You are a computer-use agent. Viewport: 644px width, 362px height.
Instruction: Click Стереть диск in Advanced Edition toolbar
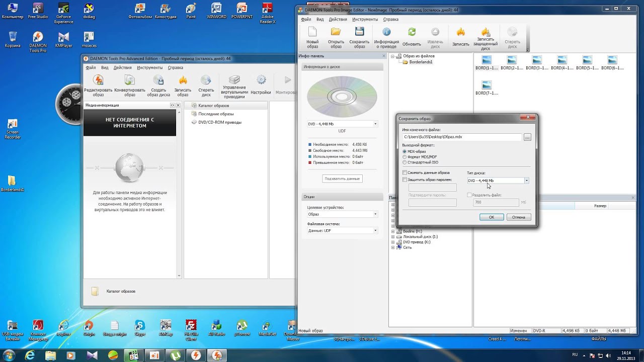click(206, 86)
